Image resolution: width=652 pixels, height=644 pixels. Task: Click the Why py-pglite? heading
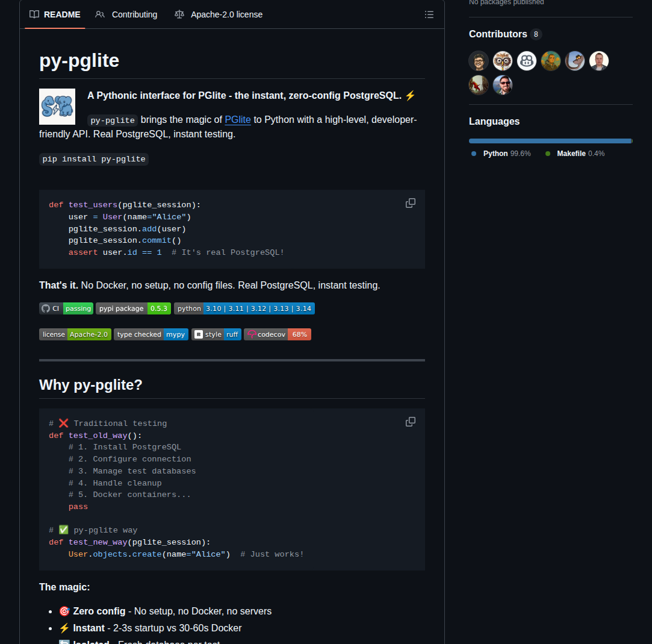(91, 385)
